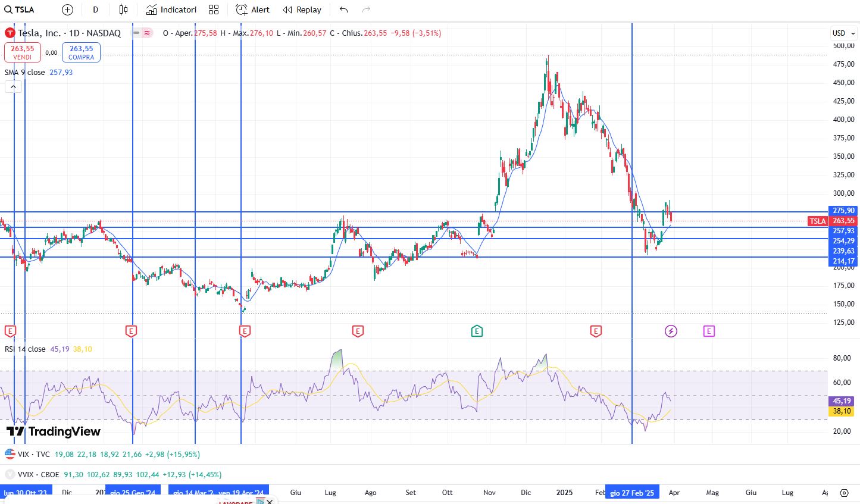Click the open price value 275,58
This screenshot has width=860, height=504.
point(205,33)
